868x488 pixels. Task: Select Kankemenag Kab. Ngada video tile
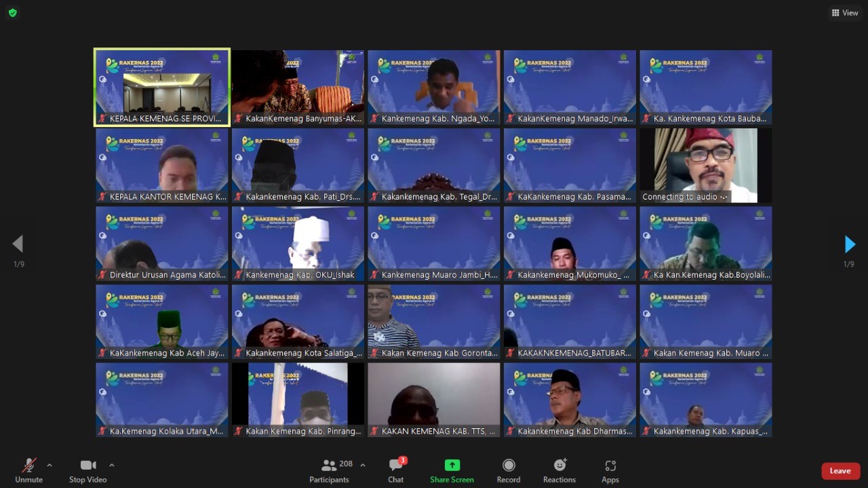coord(434,88)
